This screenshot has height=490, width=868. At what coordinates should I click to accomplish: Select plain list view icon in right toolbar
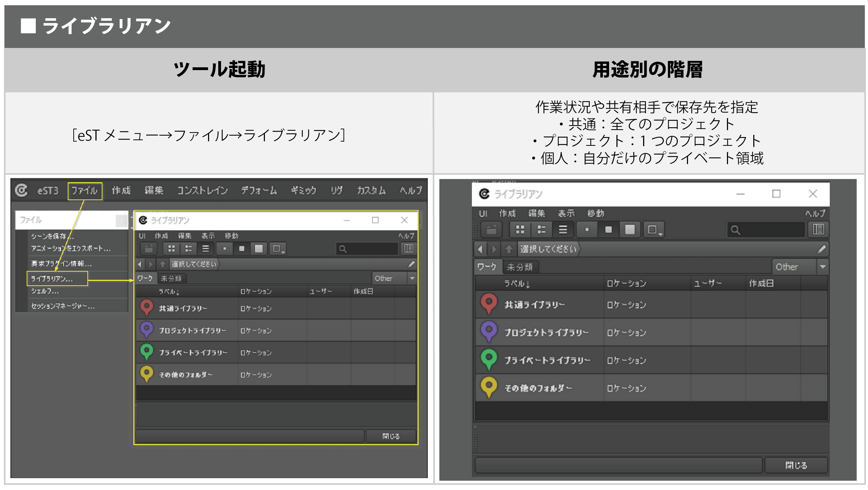[x=563, y=230]
